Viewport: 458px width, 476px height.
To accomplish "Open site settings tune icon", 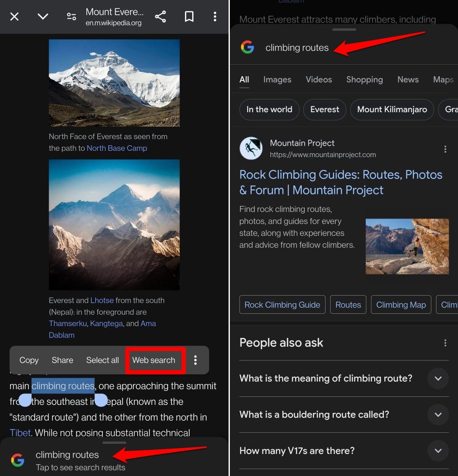I will coord(72,17).
